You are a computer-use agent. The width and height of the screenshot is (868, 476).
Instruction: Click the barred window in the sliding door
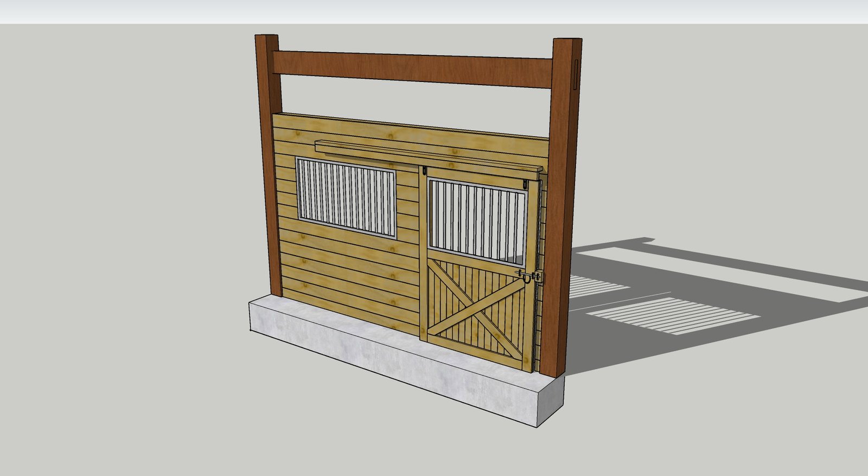[x=477, y=220]
